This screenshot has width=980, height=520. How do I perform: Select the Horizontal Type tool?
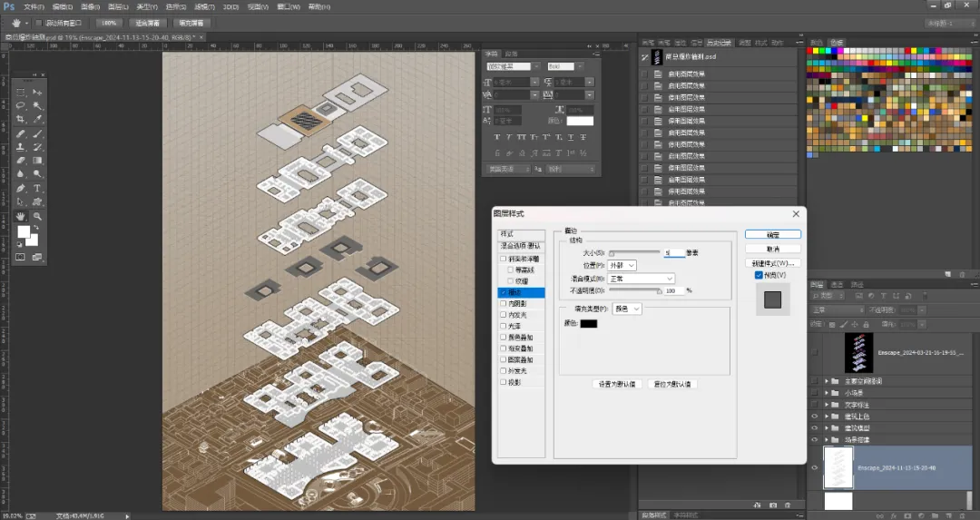point(37,188)
